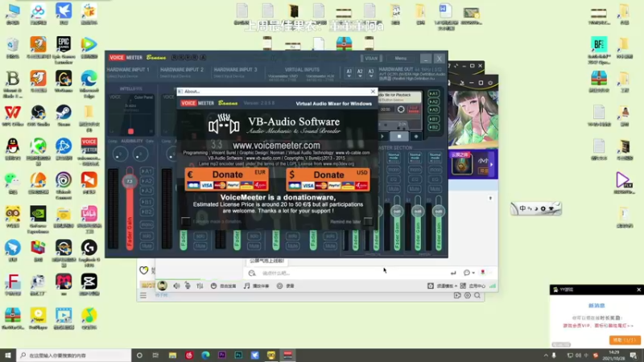Click the music note accompaniment icon

click(246, 286)
